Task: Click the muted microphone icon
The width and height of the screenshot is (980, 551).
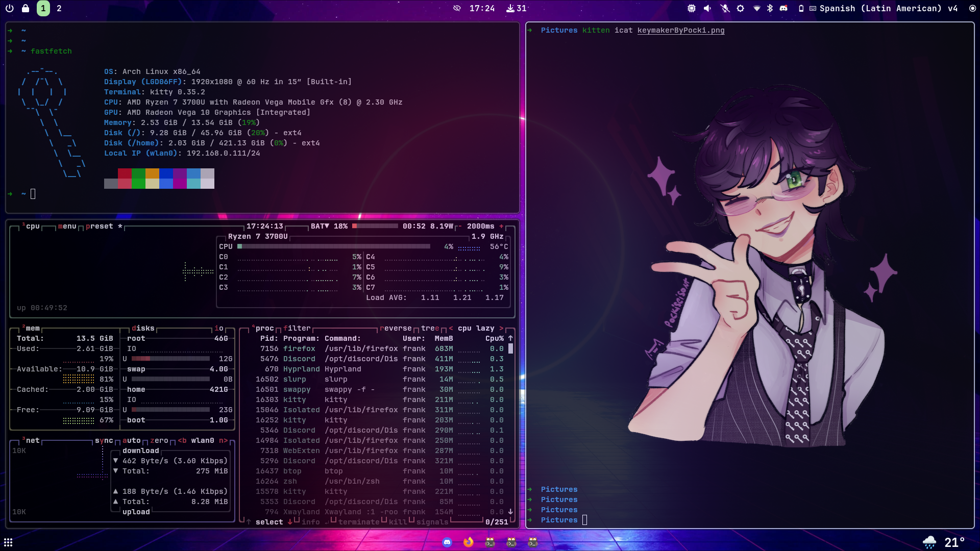Action: click(725, 8)
